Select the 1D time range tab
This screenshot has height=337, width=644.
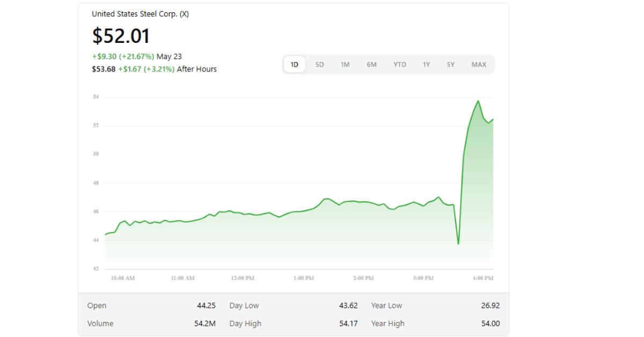pyautogui.click(x=295, y=64)
